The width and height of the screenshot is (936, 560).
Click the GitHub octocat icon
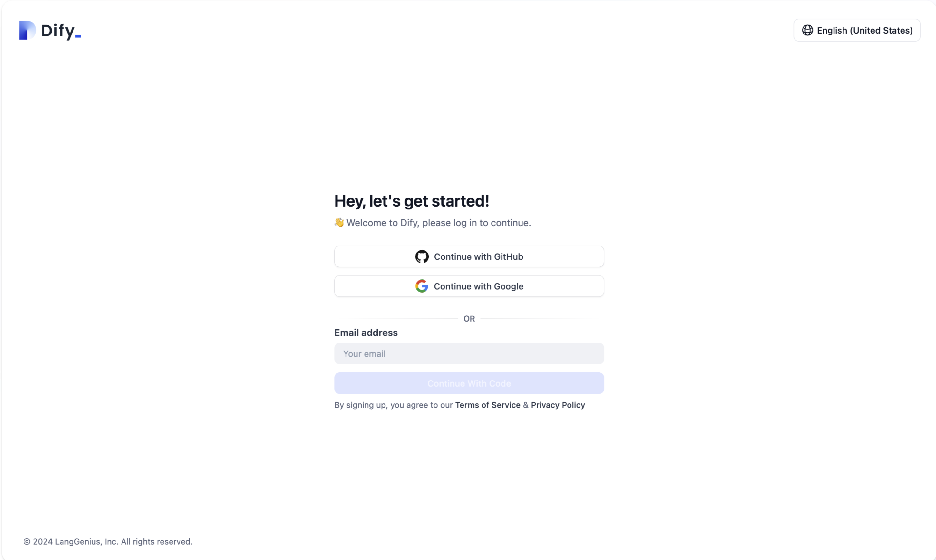point(422,256)
